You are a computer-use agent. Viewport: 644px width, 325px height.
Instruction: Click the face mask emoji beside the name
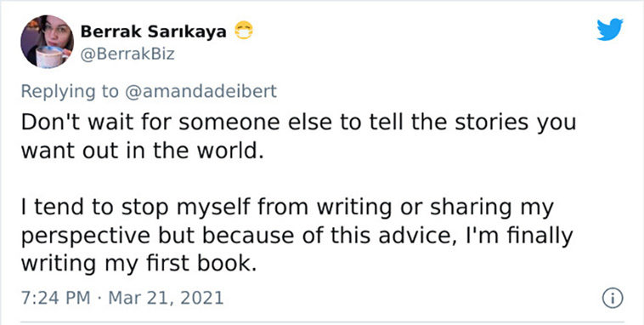tap(244, 31)
